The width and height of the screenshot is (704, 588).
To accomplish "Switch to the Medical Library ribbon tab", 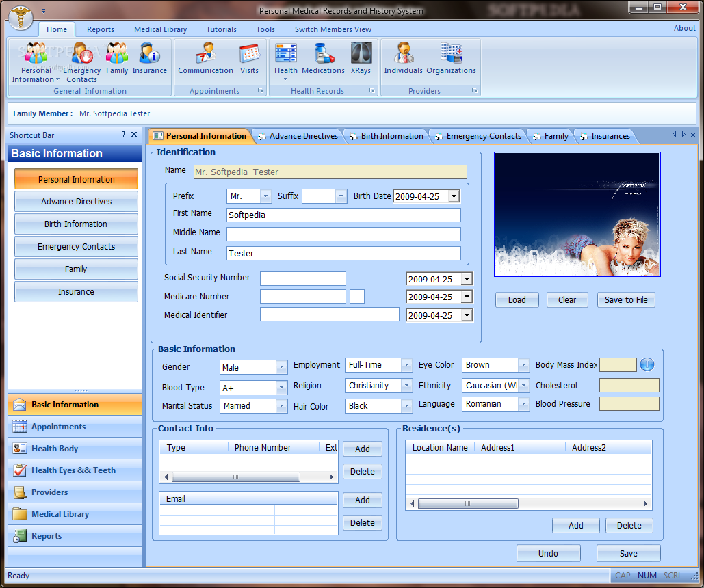I will pyautogui.click(x=160, y=29).
